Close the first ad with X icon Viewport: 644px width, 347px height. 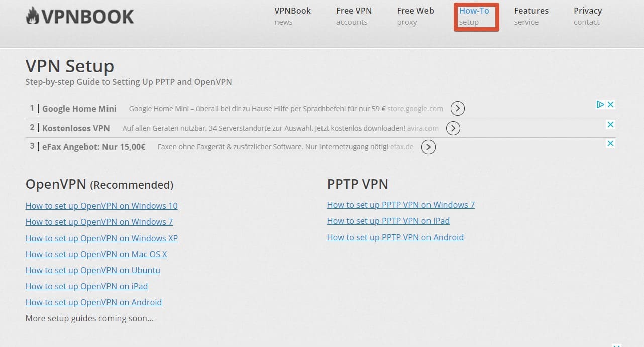(610, 105)
